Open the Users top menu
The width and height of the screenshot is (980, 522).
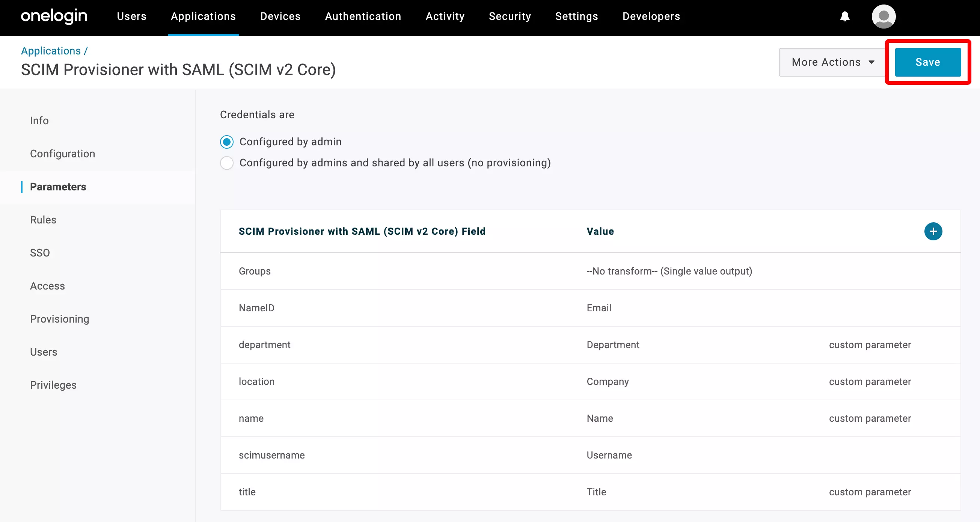pos(132,17)
